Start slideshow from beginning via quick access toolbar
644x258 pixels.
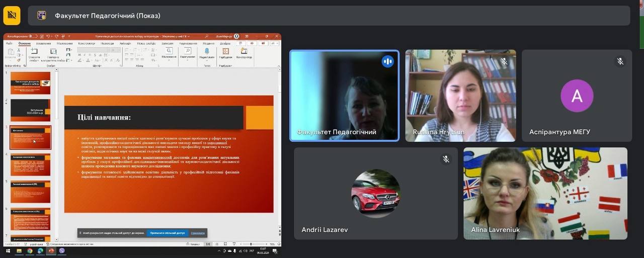(63, 36)
